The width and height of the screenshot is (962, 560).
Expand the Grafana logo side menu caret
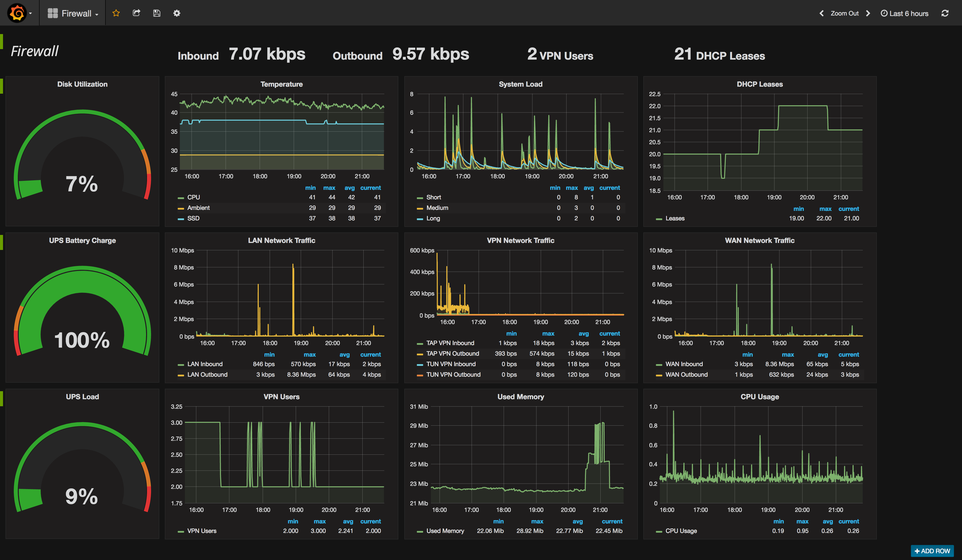point(31,13)
